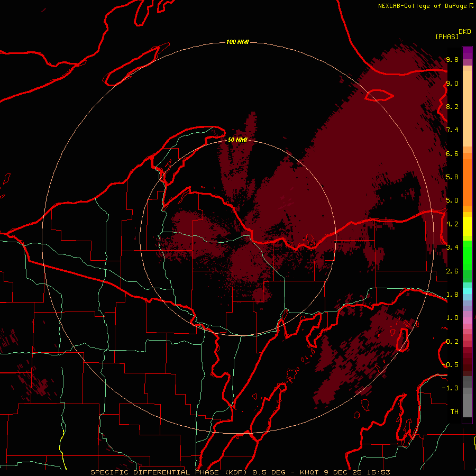Click the 9 DEC 25 15:53 timestamp
Image resolution: width=476 pixels, height=476 pixels.
356,472
